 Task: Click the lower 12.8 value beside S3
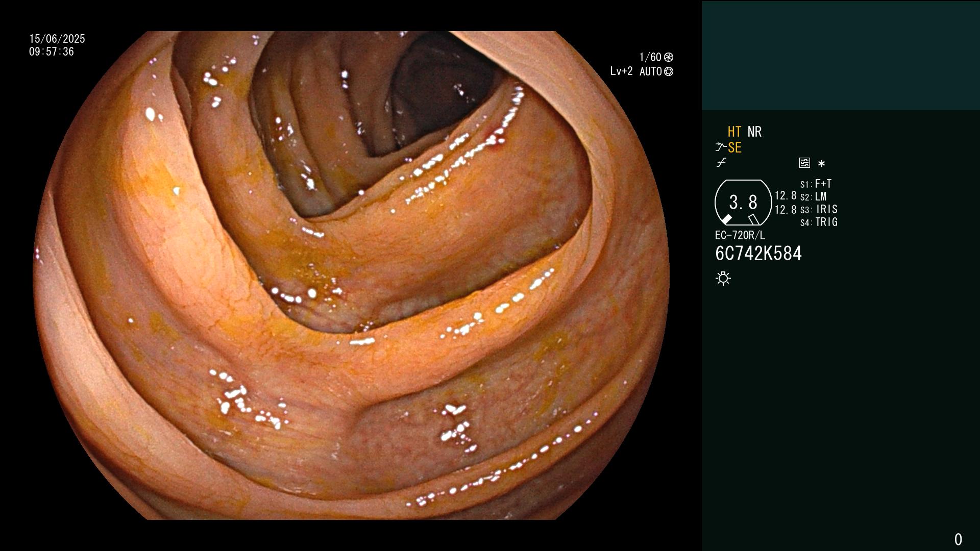[x=786, y=210]
